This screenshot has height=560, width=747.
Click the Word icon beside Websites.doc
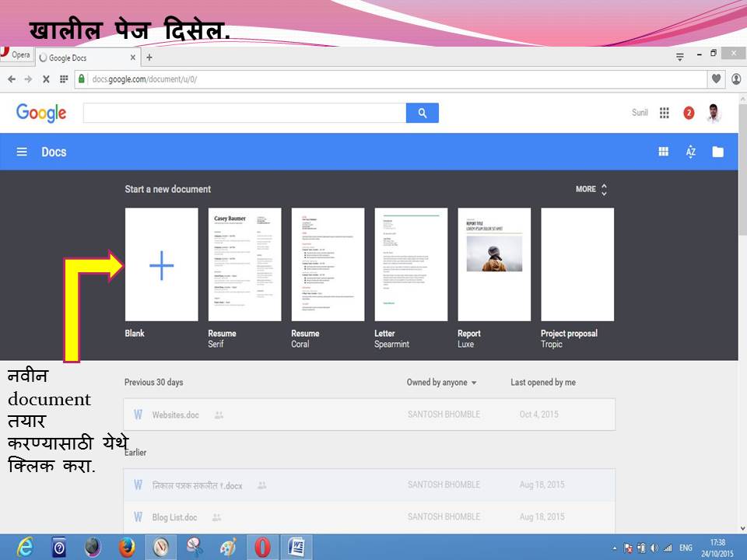point(138,415)
